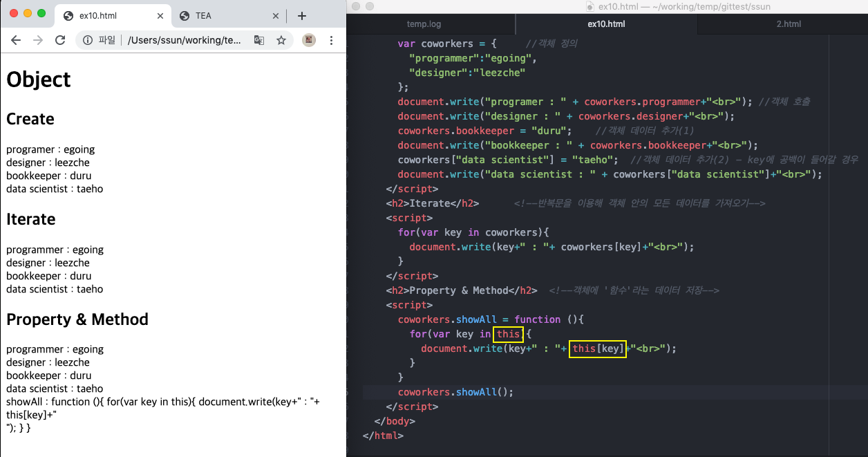
Task: Open Chrome's three-dot menu
Action: 332,41
